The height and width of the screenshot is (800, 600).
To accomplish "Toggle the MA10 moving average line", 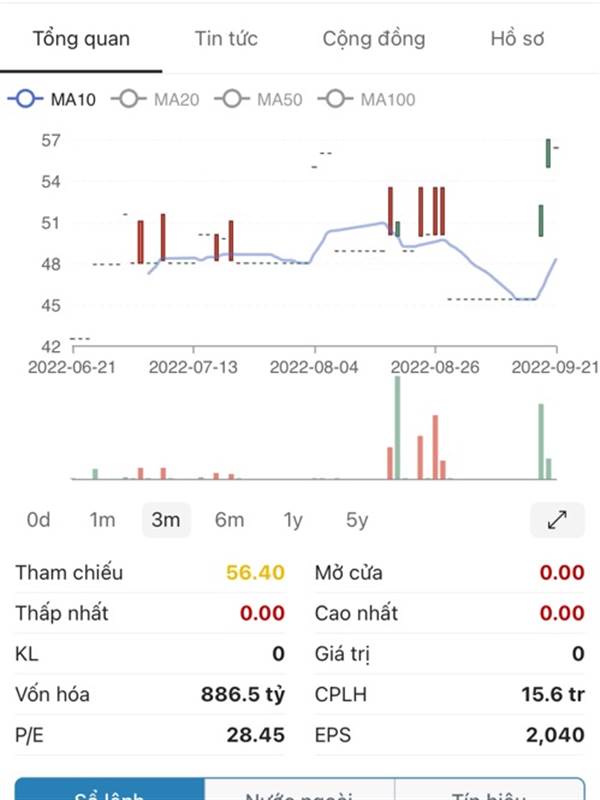I will pos(52,99).
